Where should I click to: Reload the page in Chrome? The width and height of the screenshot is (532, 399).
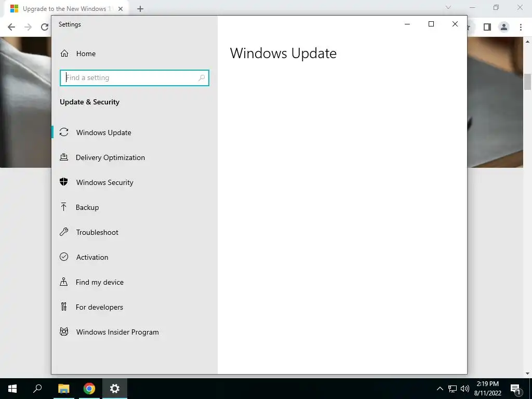45,27
